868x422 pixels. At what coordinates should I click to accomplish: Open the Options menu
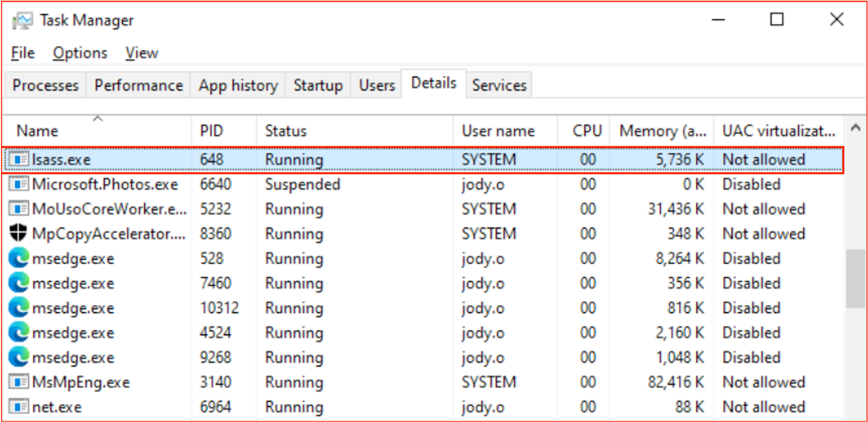(x=80, y=53)
